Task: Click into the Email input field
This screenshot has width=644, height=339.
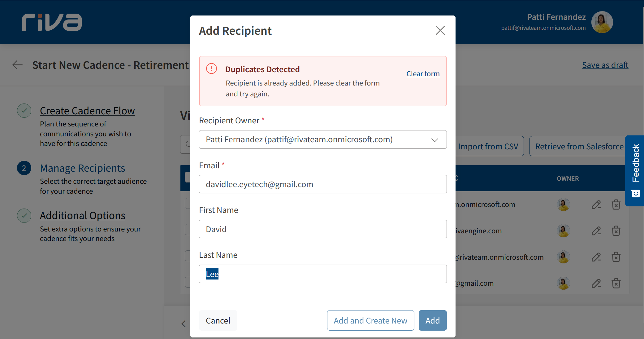Action: point(322,184)
